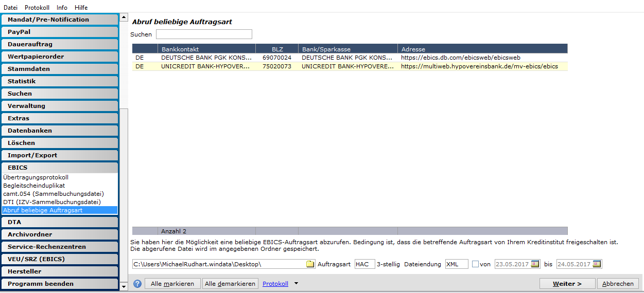
Task: Click BLZ cell 69070024
Action: 277,58
